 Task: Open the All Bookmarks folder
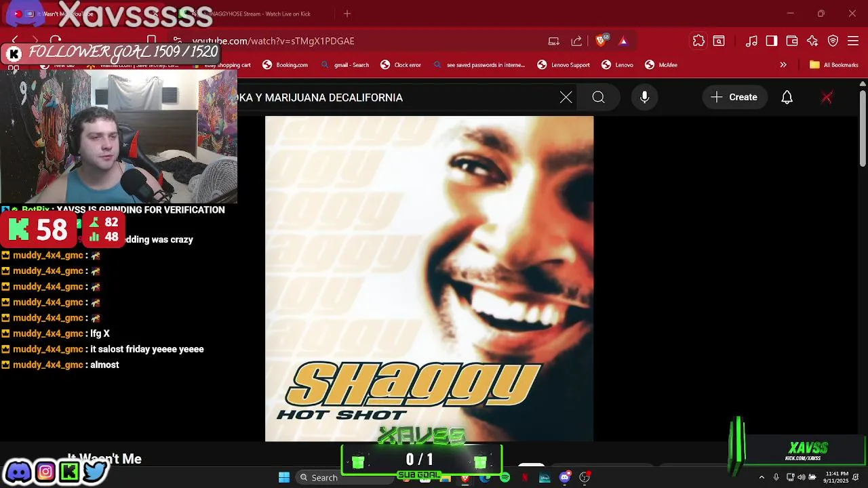pyautogui.click(x=833, y=65)
